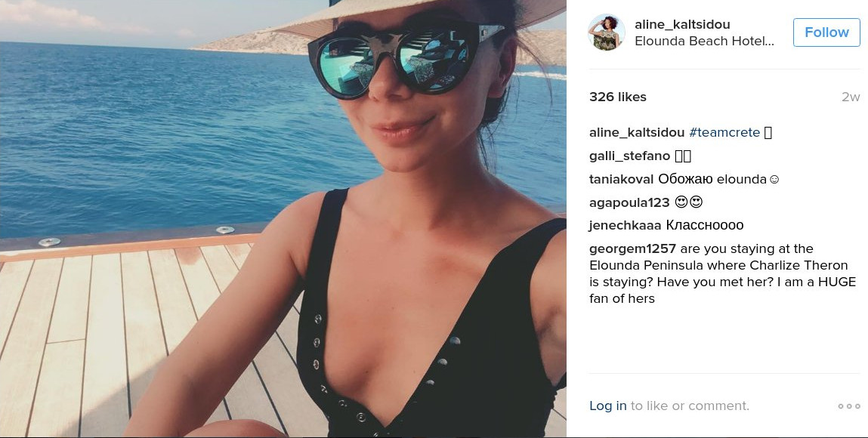Click the aline_kaltsidou profile avatar
Viewport: 868px width, 438px height.
[606, 32]
